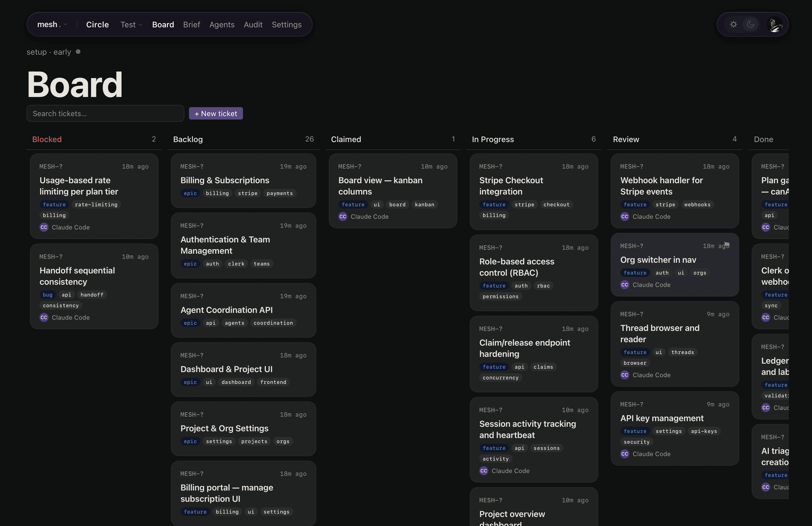
Task: Switch to light theme sun icon
Action: (733, 24)
